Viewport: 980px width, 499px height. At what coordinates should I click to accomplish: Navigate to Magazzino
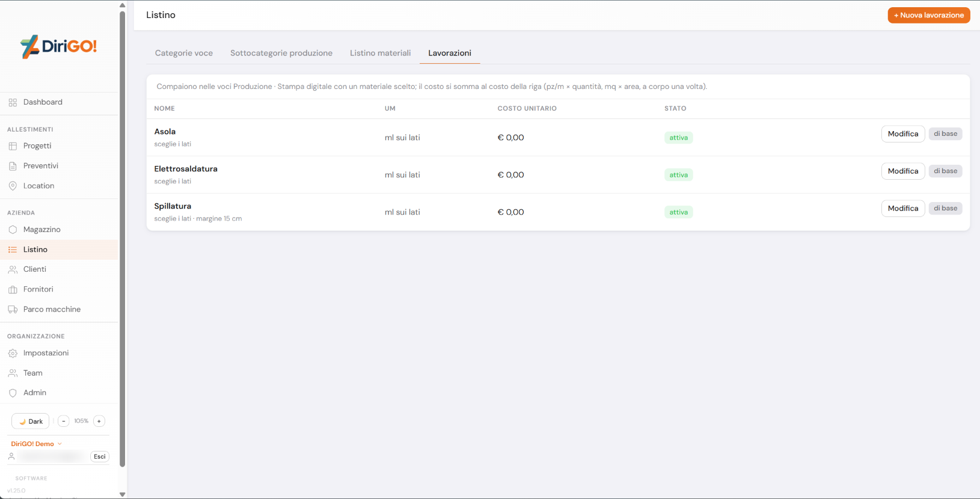[x=60, y=230]
